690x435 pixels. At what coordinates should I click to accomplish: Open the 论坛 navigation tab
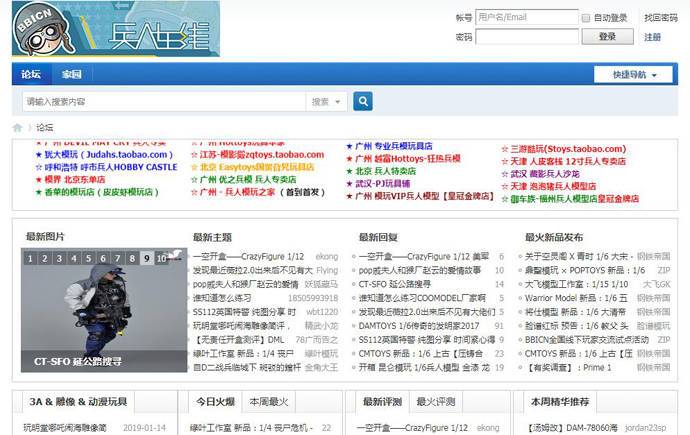[x=32, y=74]
